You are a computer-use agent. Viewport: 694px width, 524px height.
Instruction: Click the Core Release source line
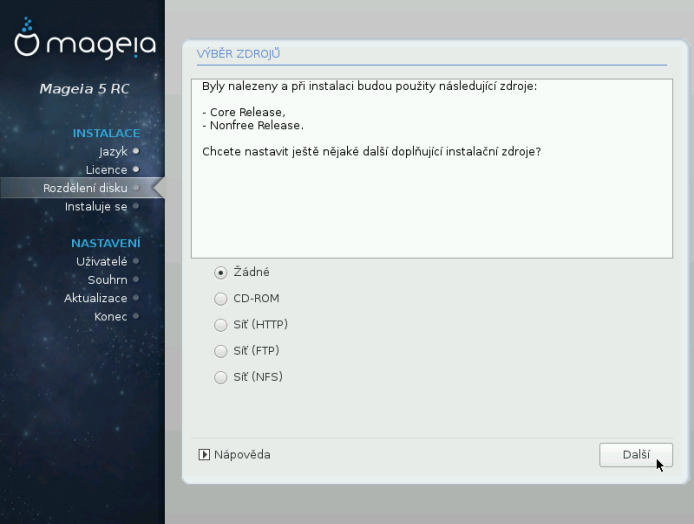pos(244,112)
